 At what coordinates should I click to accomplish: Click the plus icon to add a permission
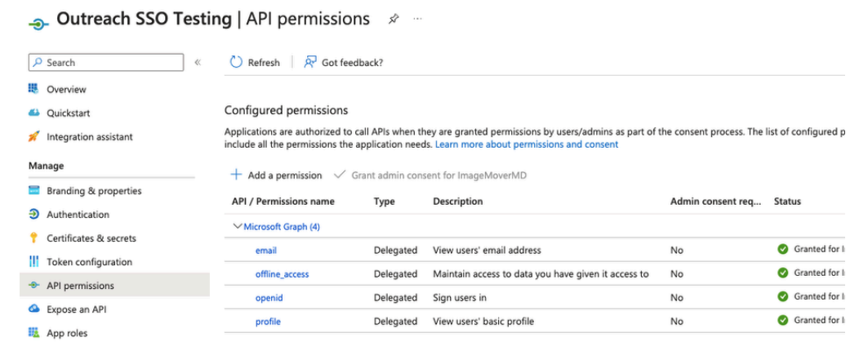pos(236,175)
